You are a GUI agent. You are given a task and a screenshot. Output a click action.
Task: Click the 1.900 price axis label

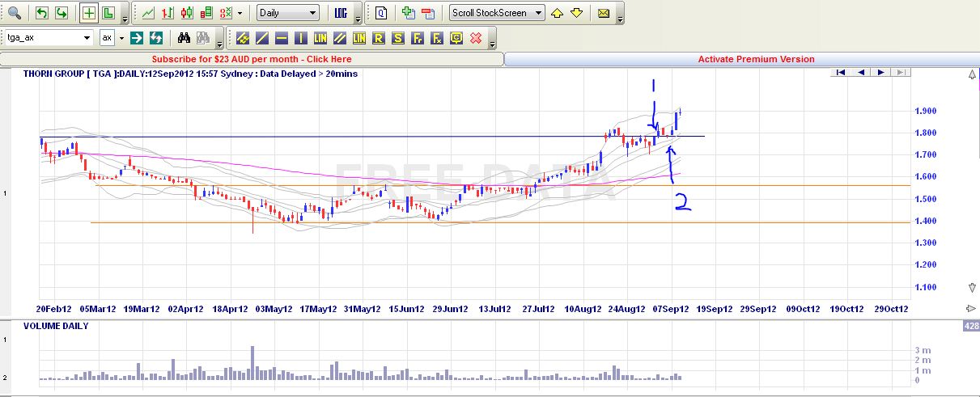coord(925,112)
